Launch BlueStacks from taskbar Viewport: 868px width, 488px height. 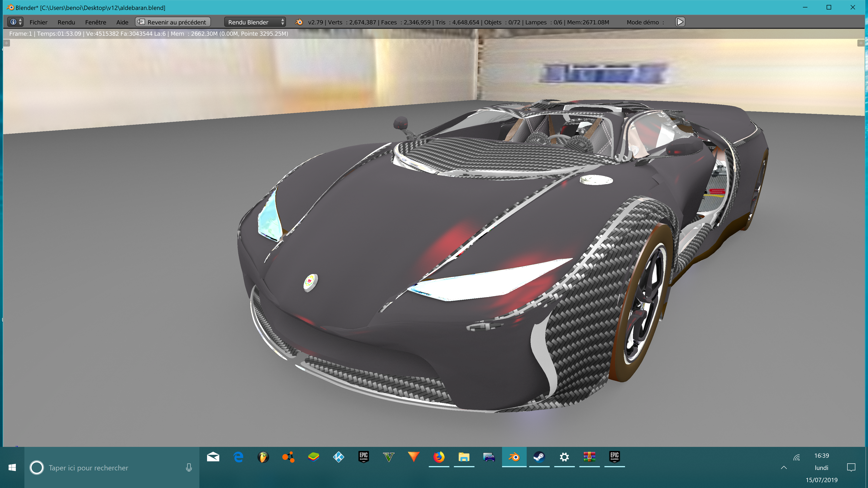point(313,457)
